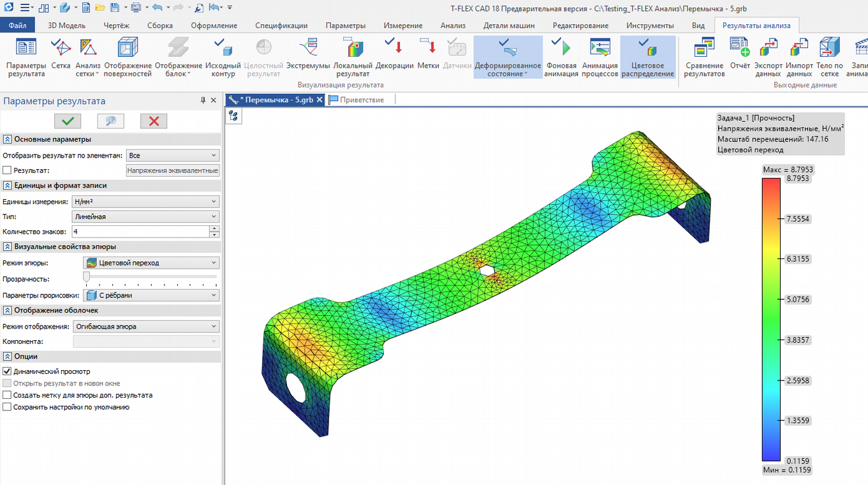Switch to the Приветствие document tab

point(356,100)
